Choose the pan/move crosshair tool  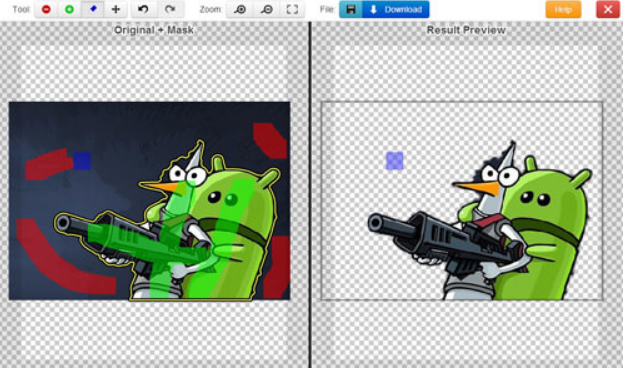click(116, 9)
